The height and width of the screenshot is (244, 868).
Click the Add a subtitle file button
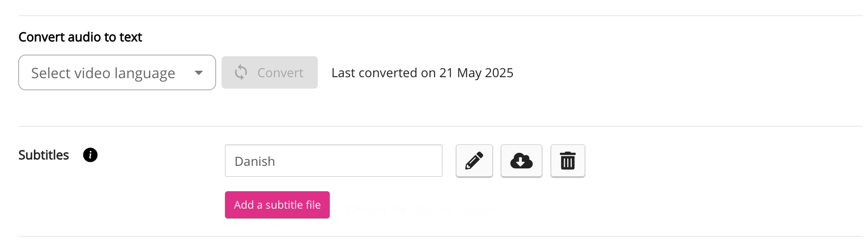(x=277, y=205)
